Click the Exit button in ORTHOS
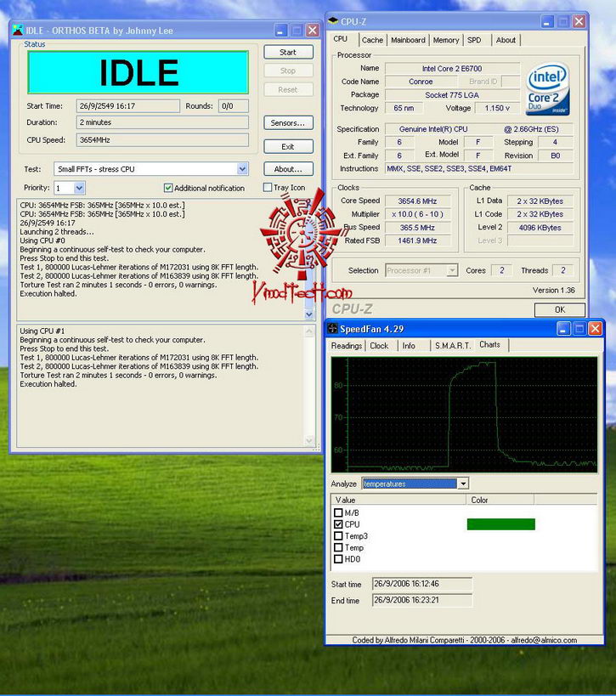This screenshot has width=616, height=696. [x=289, y=146]
